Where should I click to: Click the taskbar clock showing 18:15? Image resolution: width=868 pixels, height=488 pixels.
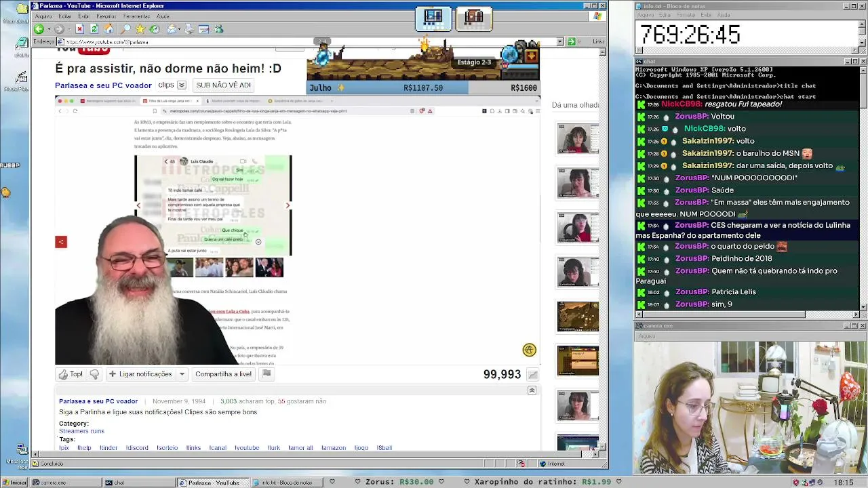coord(844,483)
